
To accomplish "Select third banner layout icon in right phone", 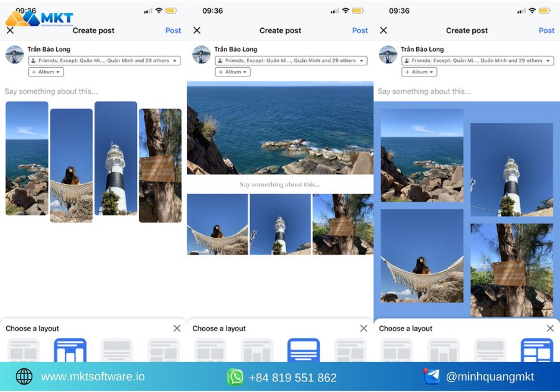I will (490, 350).
